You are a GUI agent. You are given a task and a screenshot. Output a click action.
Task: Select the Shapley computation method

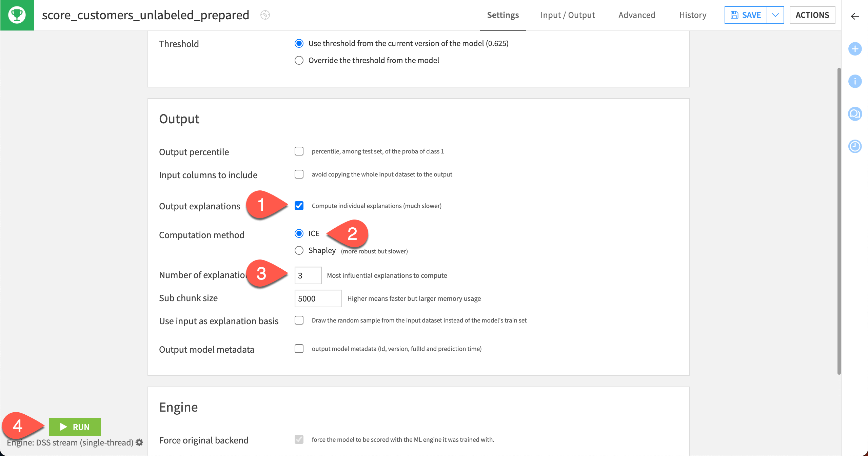299,250
